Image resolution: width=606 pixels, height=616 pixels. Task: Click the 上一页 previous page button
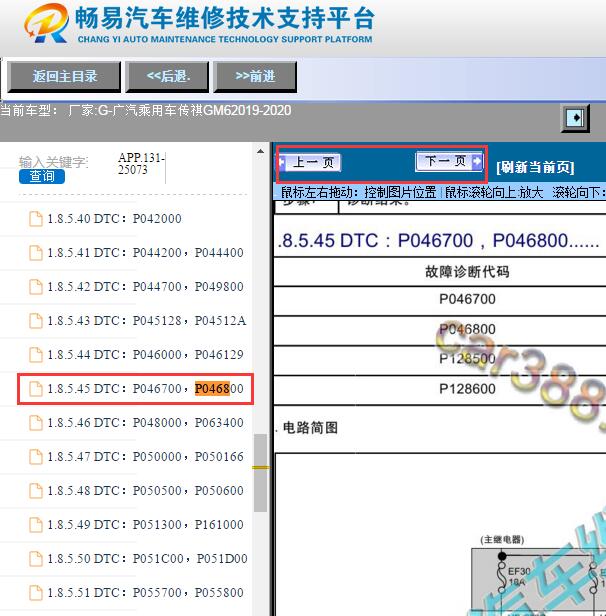pos(310,162)
